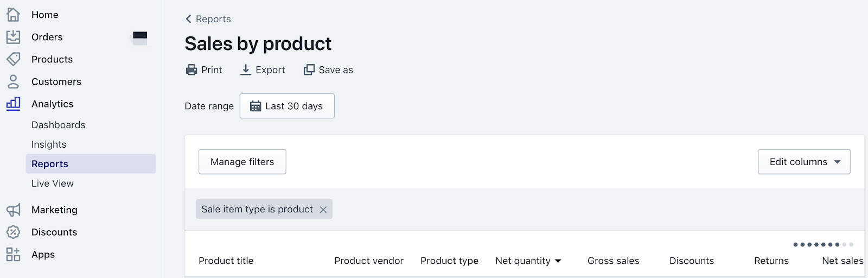Image resolution: width=868 pixels, height=278 pixels.
Task: Click the Home house icon
Action: point(13,15)
